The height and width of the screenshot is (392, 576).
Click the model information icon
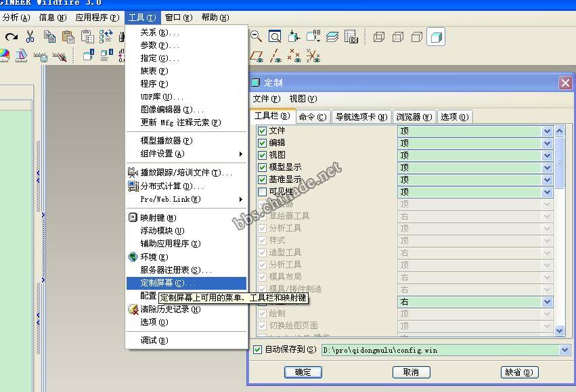click(x=88, y=55)
